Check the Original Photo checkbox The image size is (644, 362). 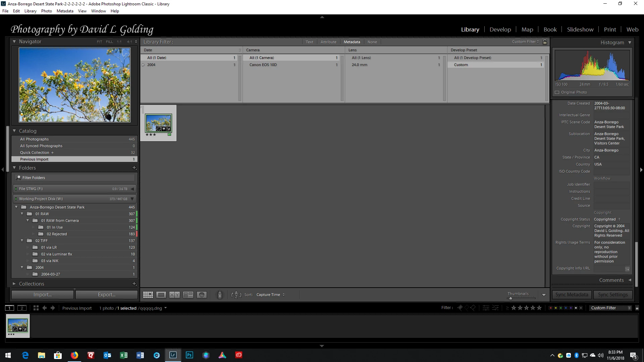[x=557, y=93]
